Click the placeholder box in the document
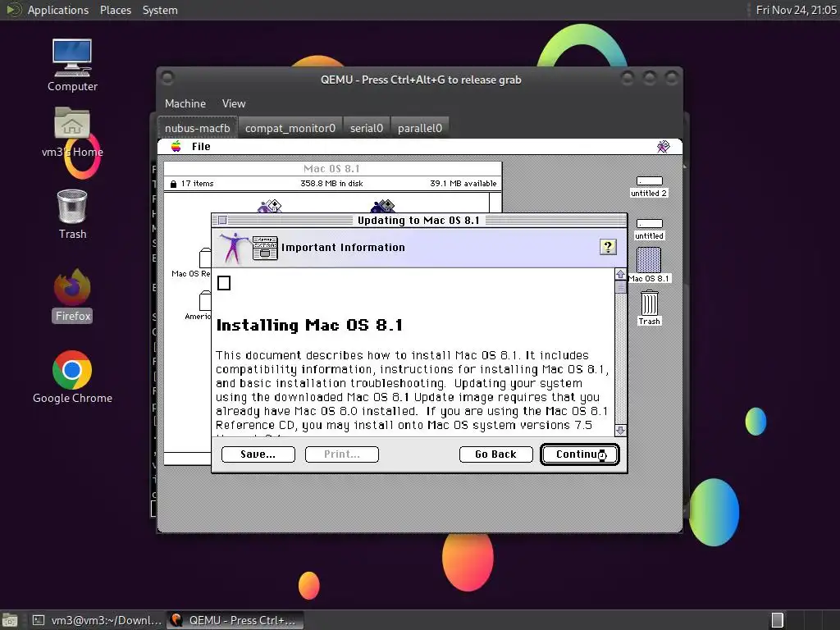The image size is (840, 630). [x=224, y=283]
